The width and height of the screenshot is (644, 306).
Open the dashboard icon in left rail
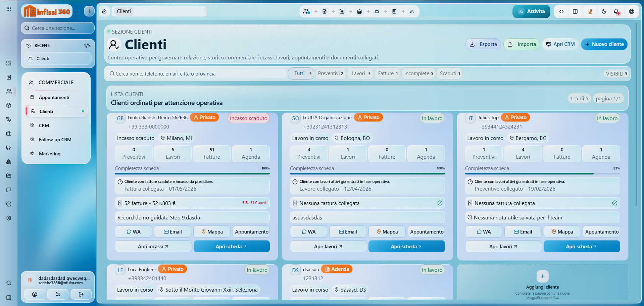tap(9, 63)
